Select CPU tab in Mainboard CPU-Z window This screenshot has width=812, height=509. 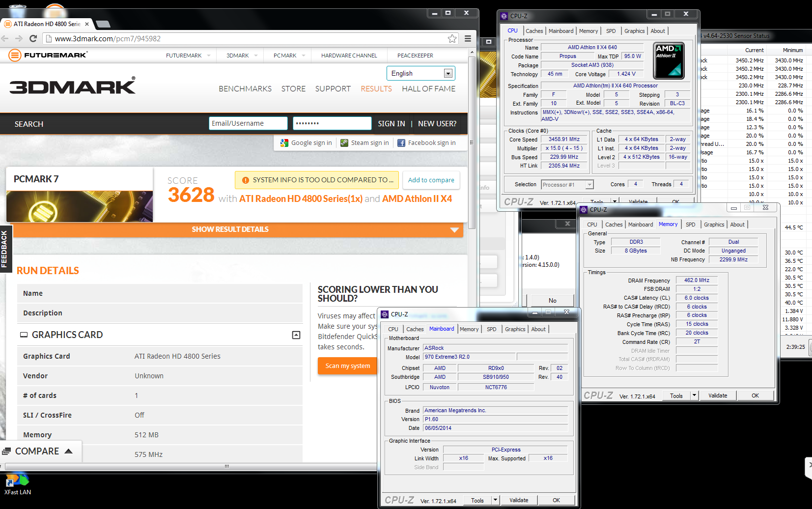(393, 329)
